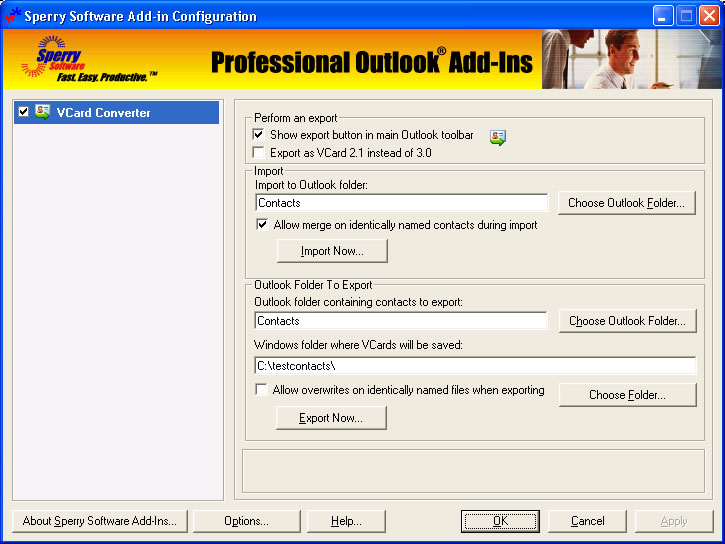
Task: Click Choose Outlook Folder in export section
Action: click(x=627, y=321)
